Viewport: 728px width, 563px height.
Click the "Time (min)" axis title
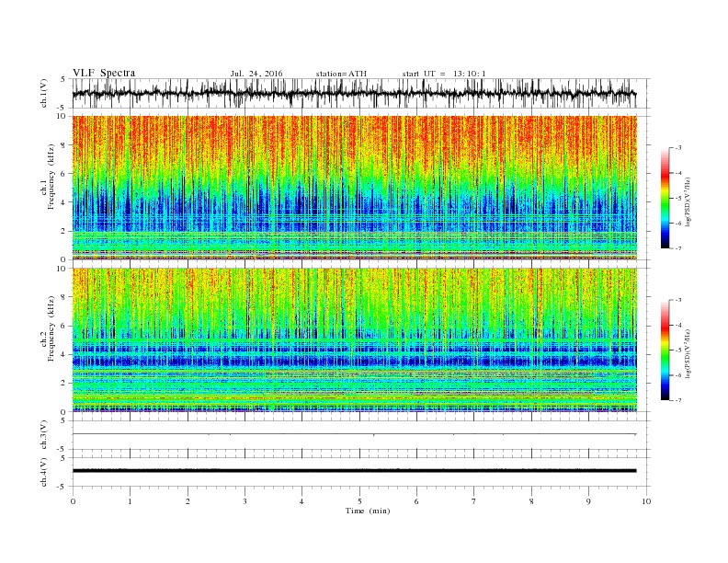click(368, 511)
